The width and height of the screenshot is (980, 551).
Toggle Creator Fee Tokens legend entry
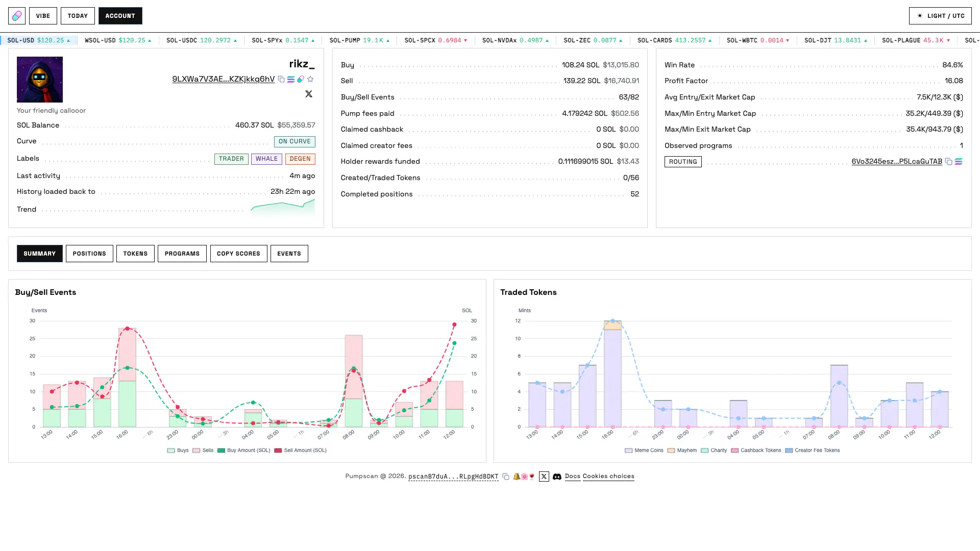(x=813, y=450)
